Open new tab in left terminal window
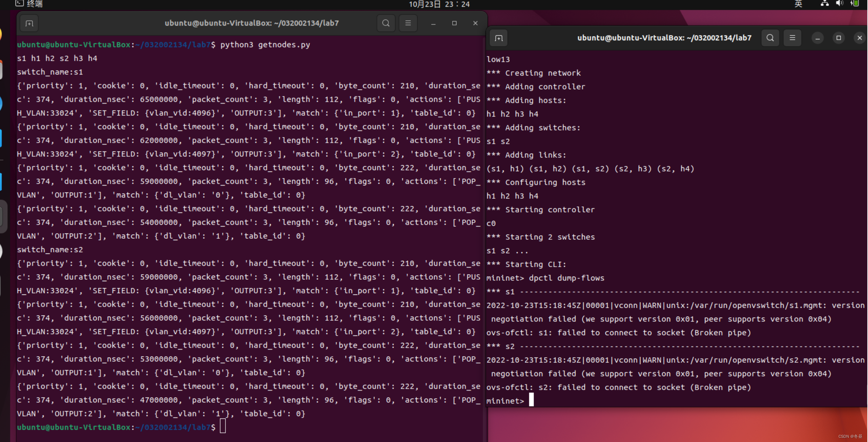 [x=29, y=23]
